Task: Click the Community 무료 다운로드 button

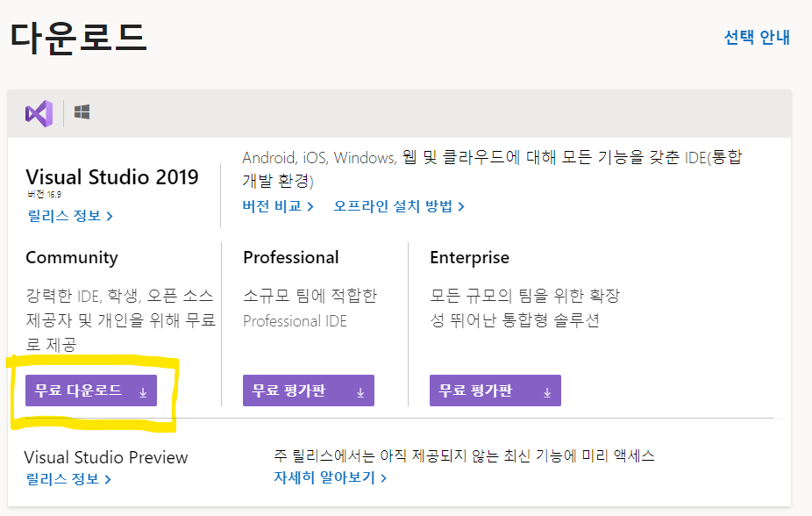Action: (x=91, y=391)
